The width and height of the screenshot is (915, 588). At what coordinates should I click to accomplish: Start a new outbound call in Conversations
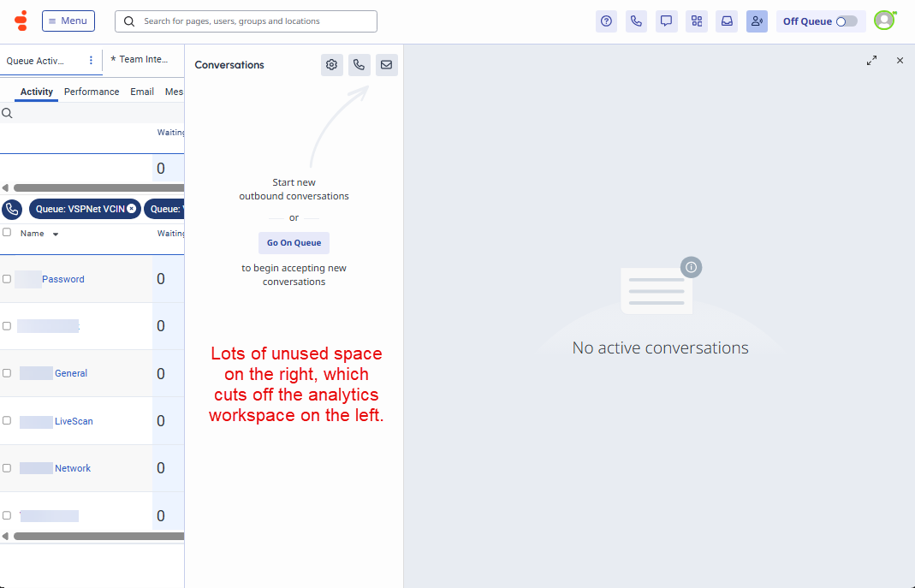point(359,65)
